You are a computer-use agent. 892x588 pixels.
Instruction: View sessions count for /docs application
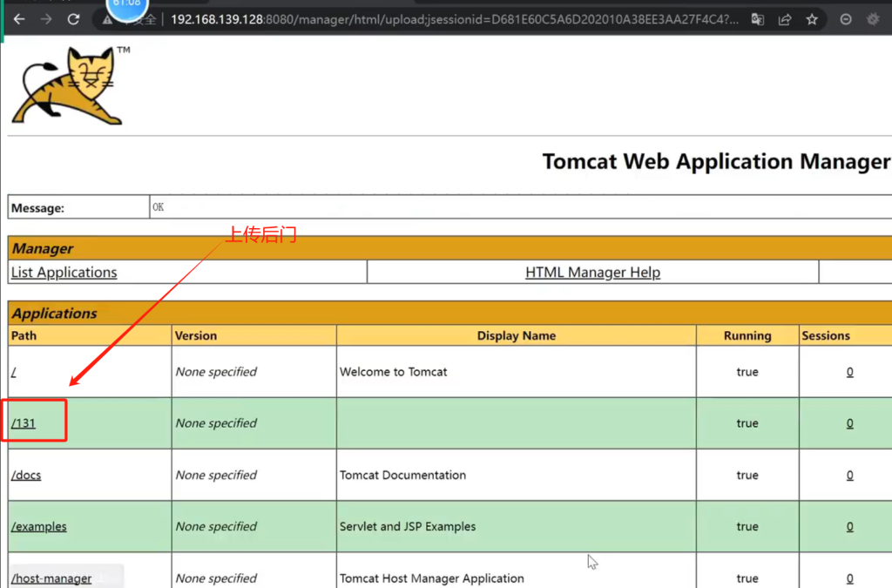pyautogui.click(x=849, y=475)
